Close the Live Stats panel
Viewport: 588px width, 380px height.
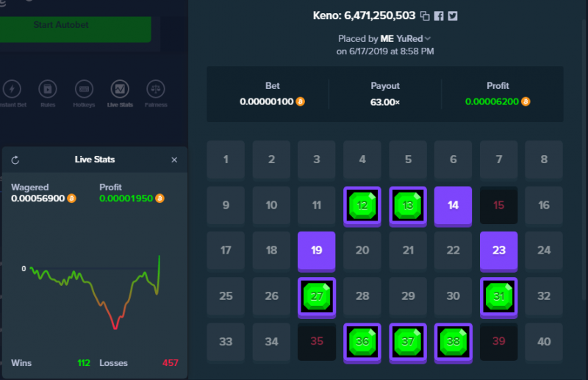(174, 159)
